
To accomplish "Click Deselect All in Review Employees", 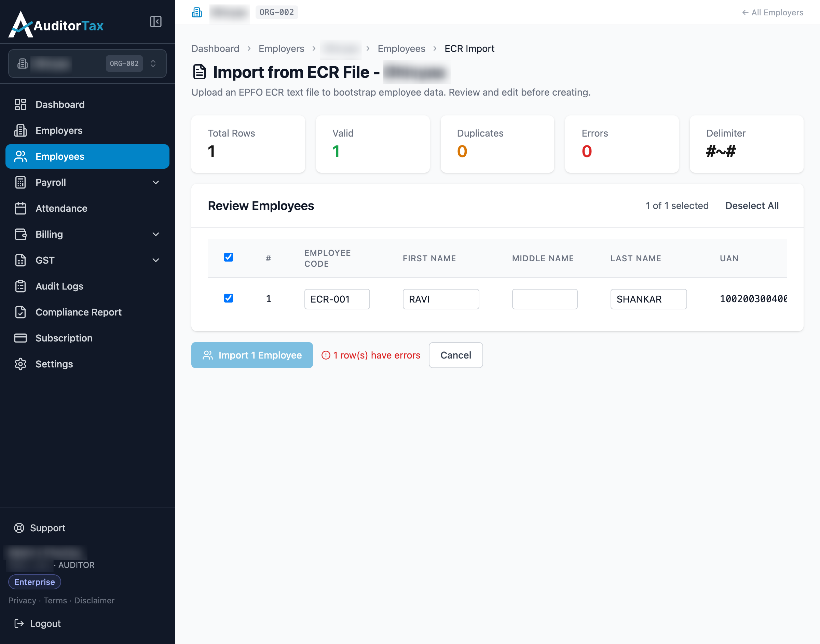I will pos(752,206).
